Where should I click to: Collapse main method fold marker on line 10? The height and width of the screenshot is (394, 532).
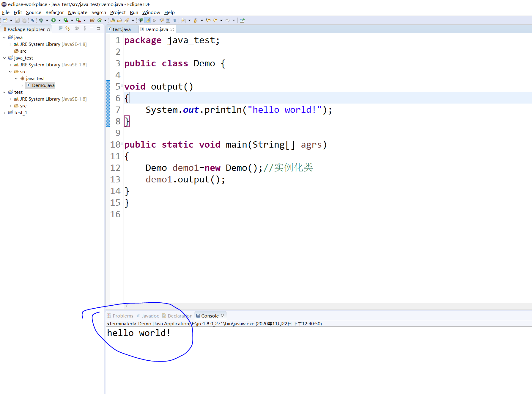pos(122,144)
